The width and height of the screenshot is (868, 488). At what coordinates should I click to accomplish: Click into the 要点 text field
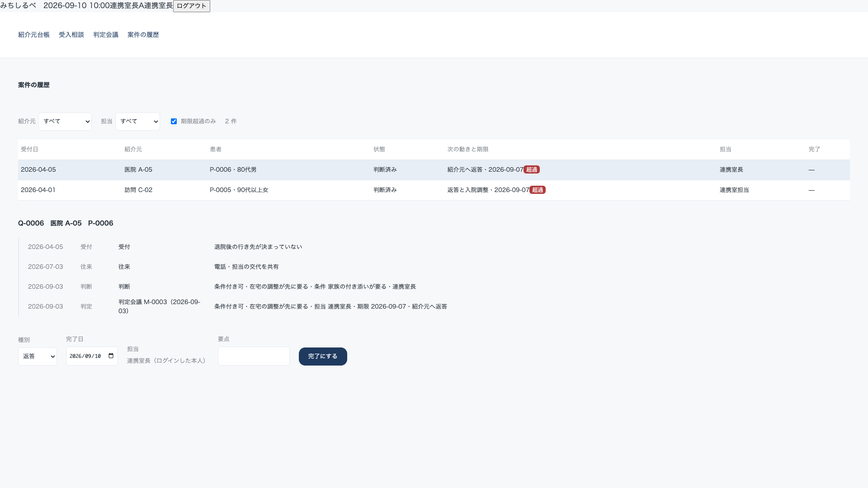point(254,356)
